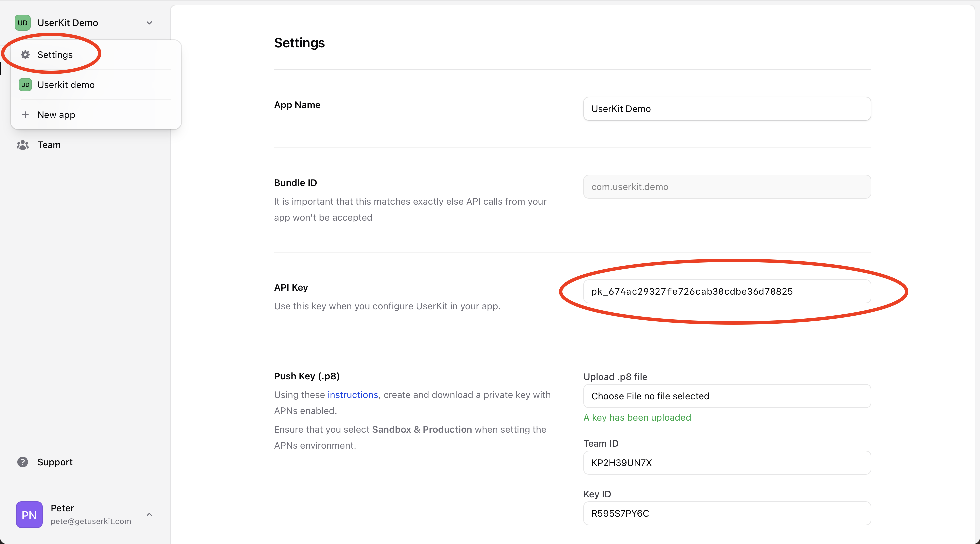Click the Peter account name

point(62,508)
